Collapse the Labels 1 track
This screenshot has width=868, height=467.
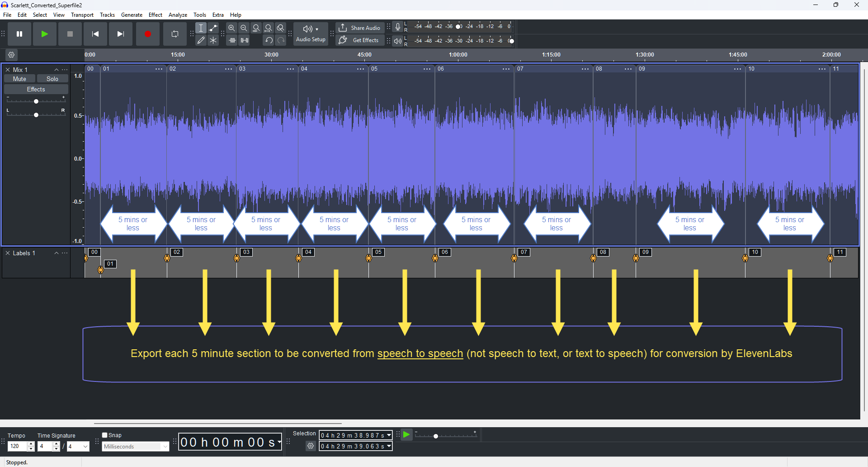57,253
